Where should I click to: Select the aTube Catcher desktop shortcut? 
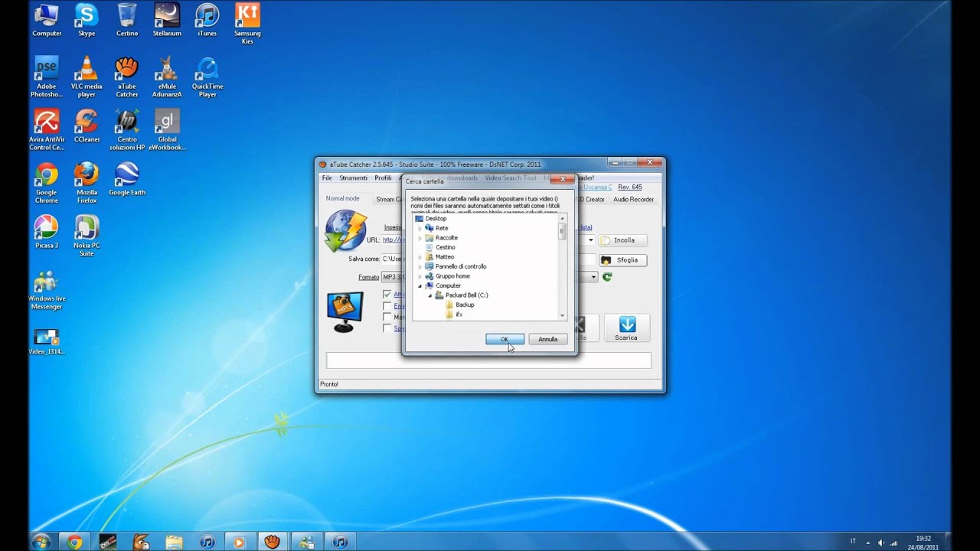click(x=127, y=77)
